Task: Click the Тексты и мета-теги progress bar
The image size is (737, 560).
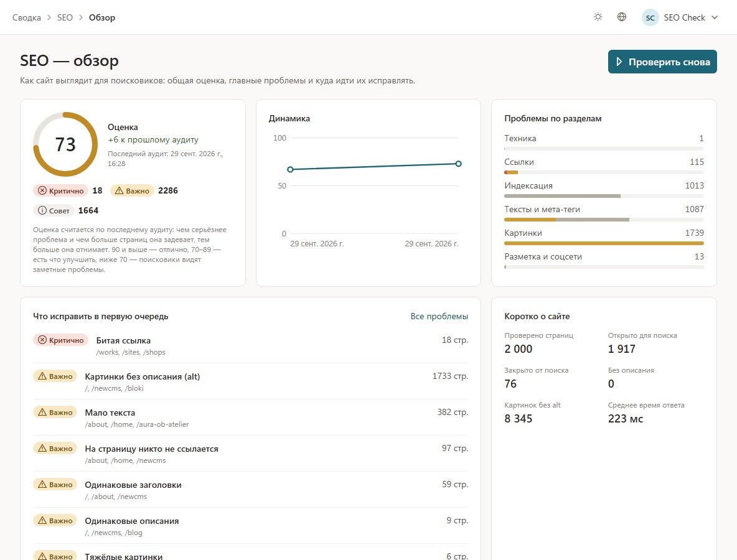Action: point(604,220)
